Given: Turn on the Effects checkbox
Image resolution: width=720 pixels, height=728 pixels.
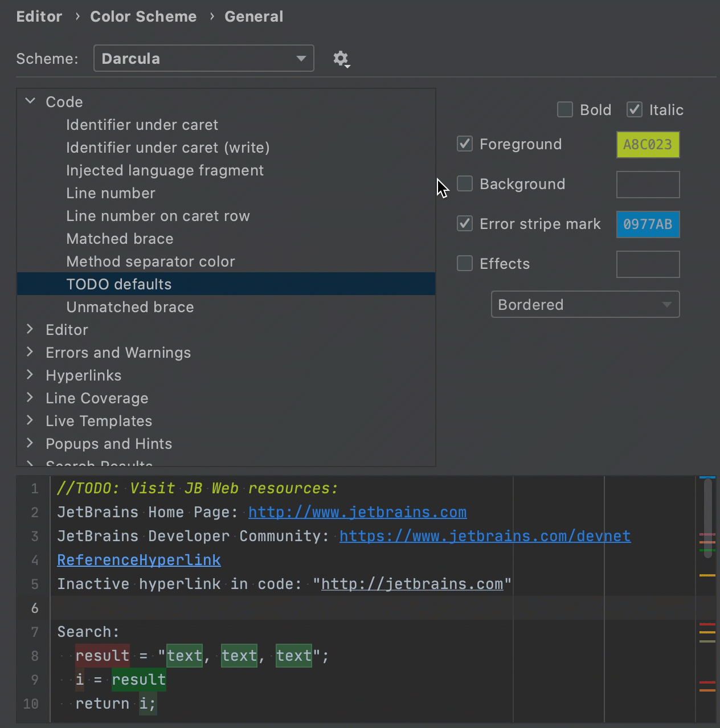Looking at the screenshot, I should [x=465, y=263].
